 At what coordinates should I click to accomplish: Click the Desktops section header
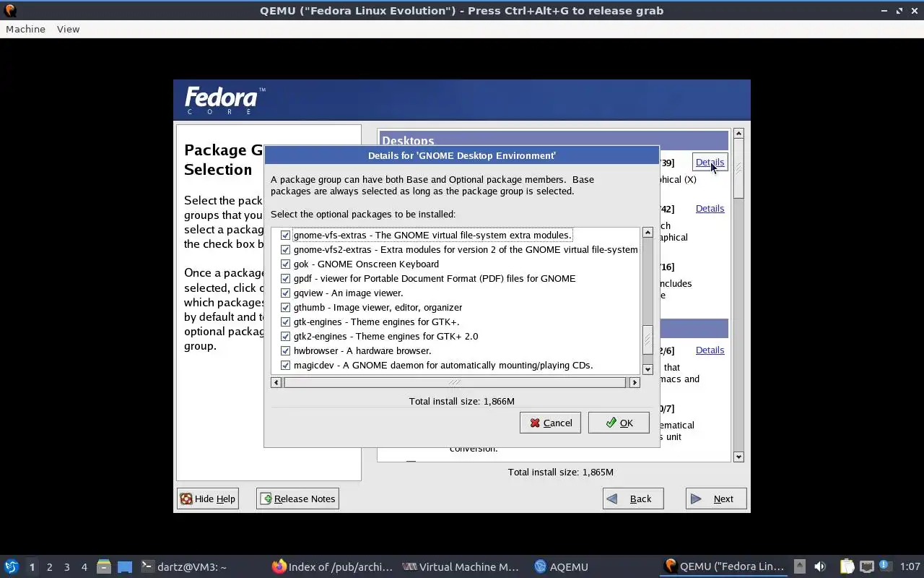(553, 141)
